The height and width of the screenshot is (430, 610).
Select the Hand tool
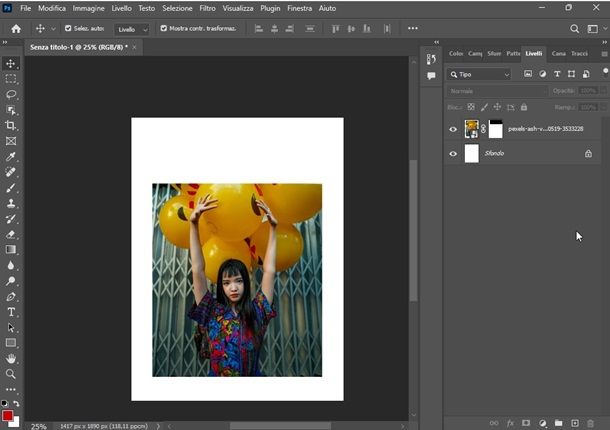[x=11, y=358]
